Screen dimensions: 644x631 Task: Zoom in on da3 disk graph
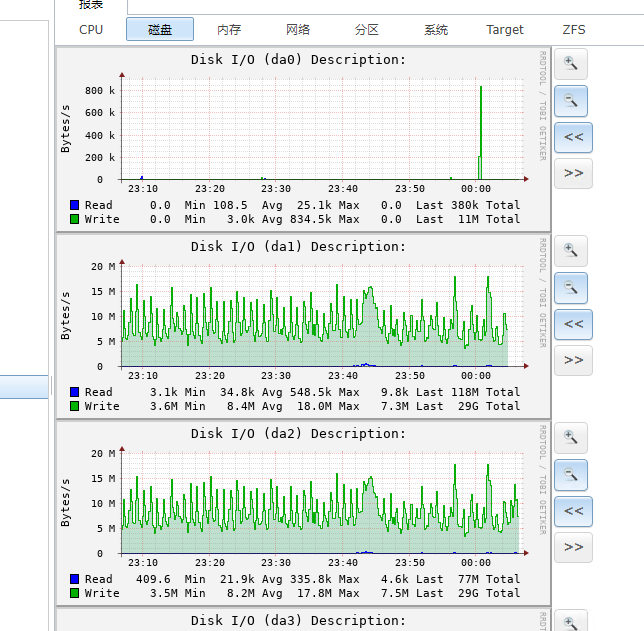(x=571, y=622)
